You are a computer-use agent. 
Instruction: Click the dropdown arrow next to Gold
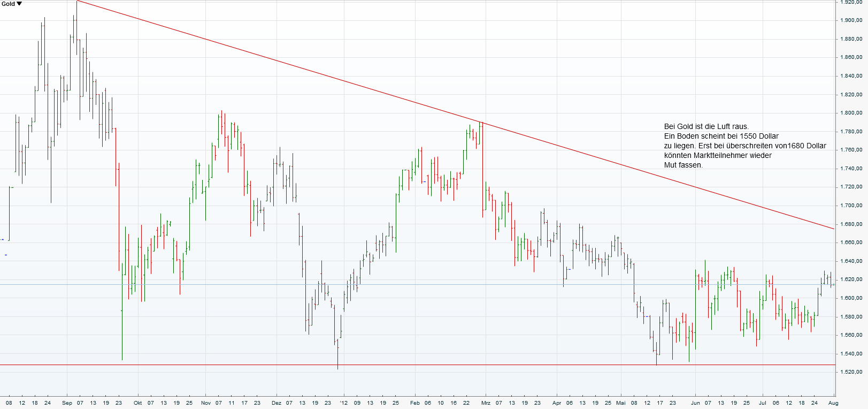(x=20, y=4)
